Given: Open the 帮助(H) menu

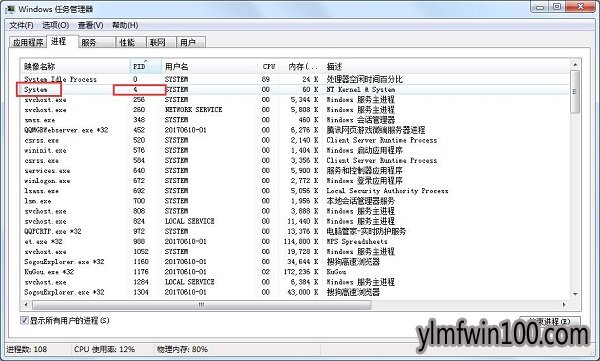Looking at the screenshot, I should pyautogui.click(x=125, y=25).
